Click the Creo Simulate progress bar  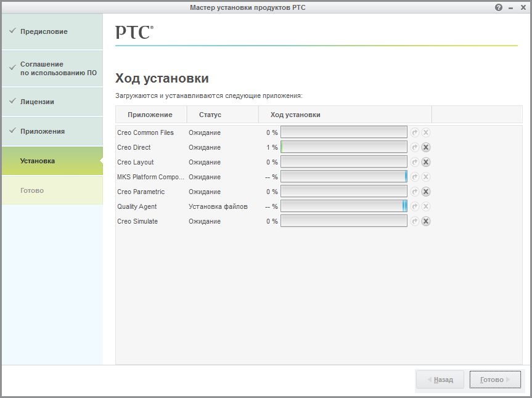[344, 221]
